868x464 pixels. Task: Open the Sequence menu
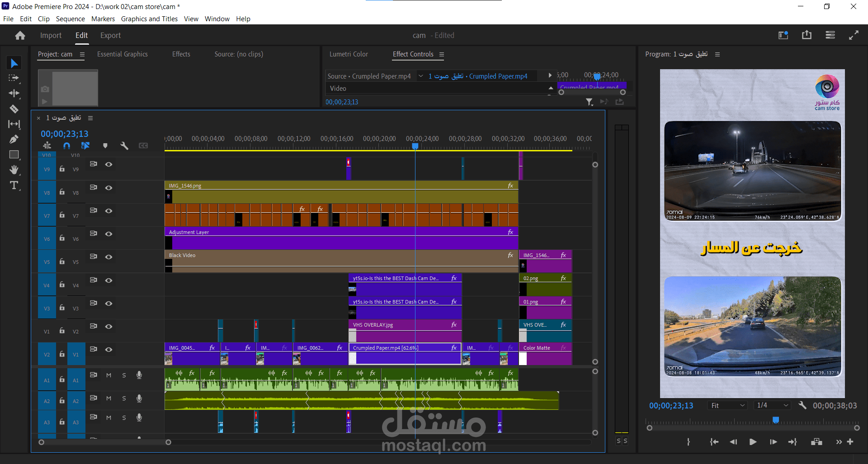click(x=70, y=19)
